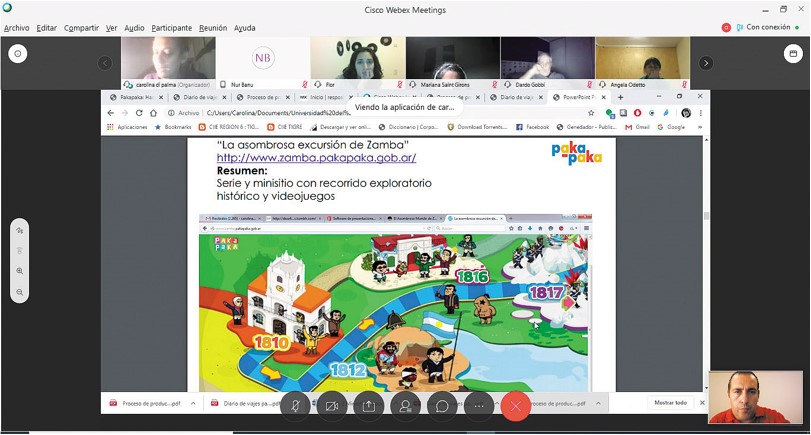Click second icon in side viewing toolbar

coord(20,251)
